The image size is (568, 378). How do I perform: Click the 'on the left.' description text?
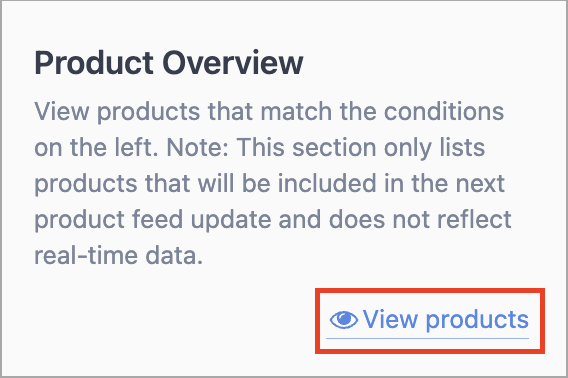(x=96, y=148)
